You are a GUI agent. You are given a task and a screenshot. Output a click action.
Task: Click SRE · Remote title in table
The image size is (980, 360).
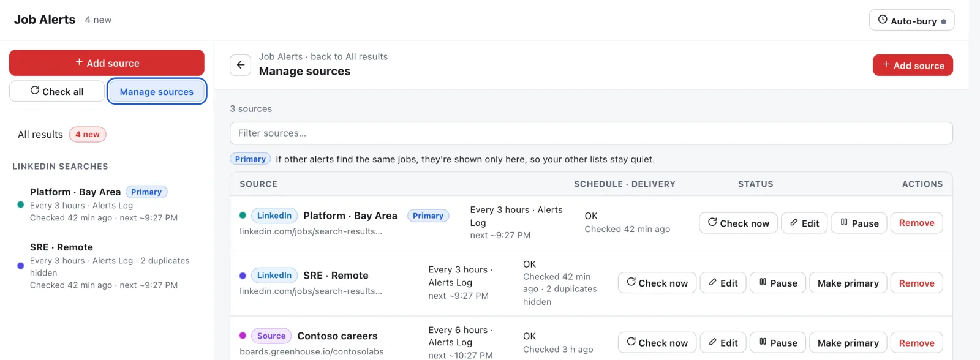(336, 276)
